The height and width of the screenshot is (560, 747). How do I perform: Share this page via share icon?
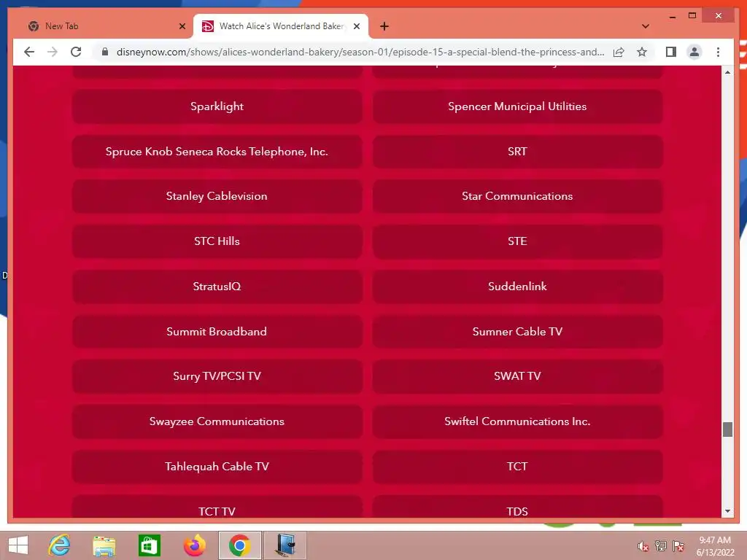(x=619, y=52)
